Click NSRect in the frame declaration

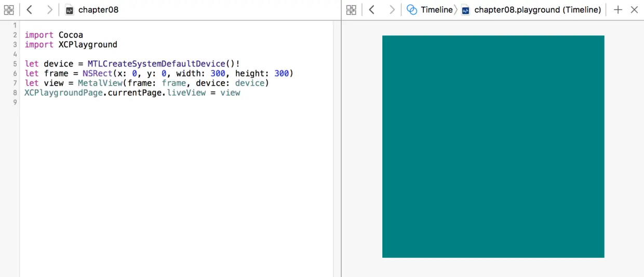97,73
